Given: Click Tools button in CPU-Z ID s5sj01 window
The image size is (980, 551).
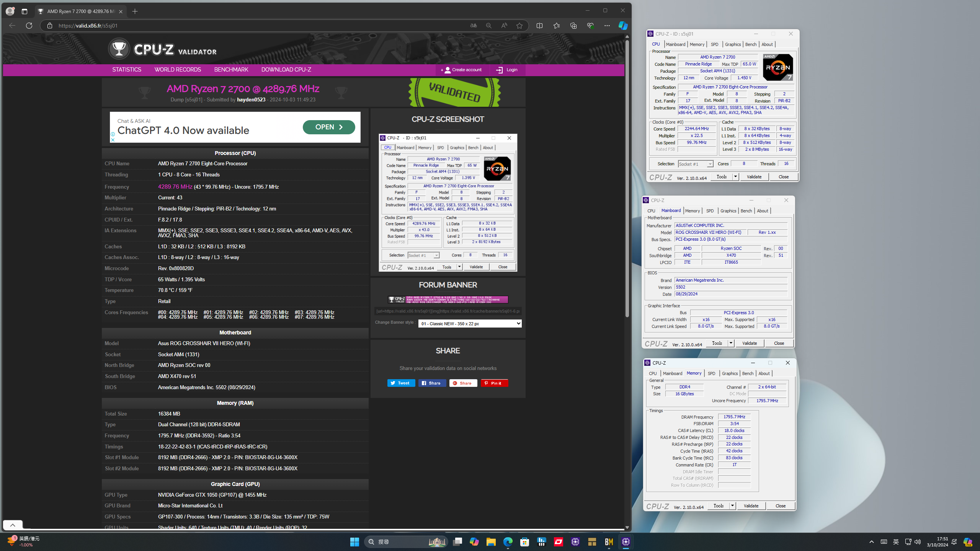Looking at the screenshot, I should [x=722, y=177].
